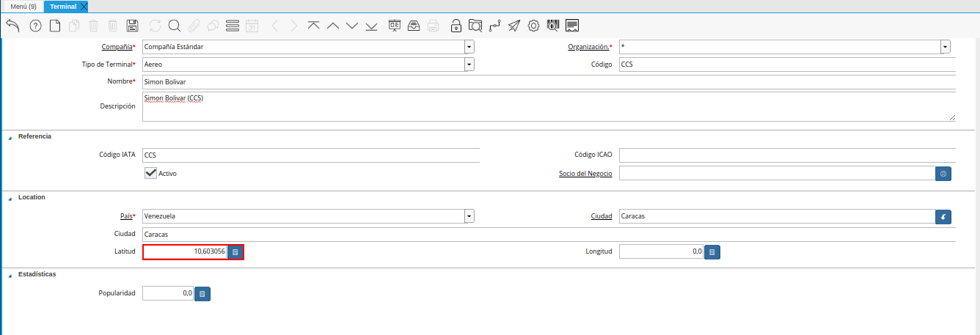Uncheck the Activo checkbox
Viewport: 980px width, 335px height.
[x=151, y=173]
